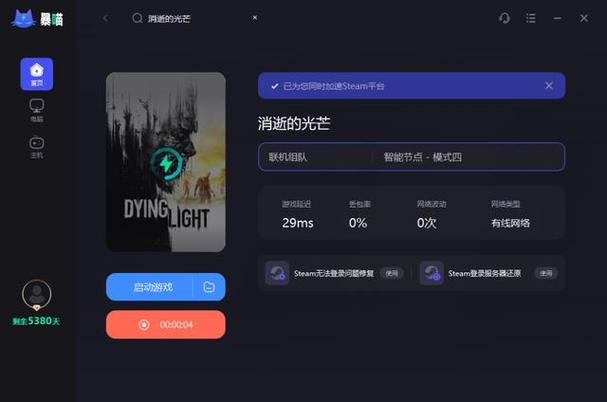
Task: Go back with the left arrow
Action: tap(106, 18)
